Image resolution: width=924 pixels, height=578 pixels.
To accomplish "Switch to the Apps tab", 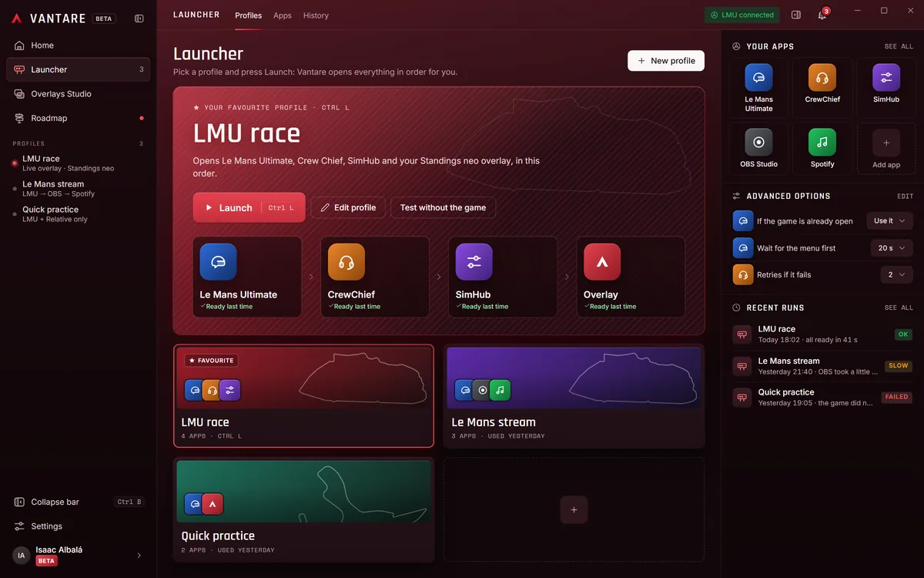I will (283, 15).
